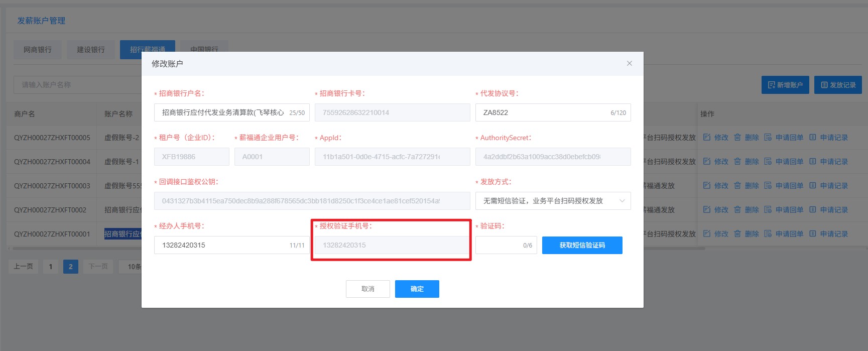The height and width of the screenshot is (351, 868).
Task: Focus the 招商银行户名 input field
Action: (x=232, y=112)
